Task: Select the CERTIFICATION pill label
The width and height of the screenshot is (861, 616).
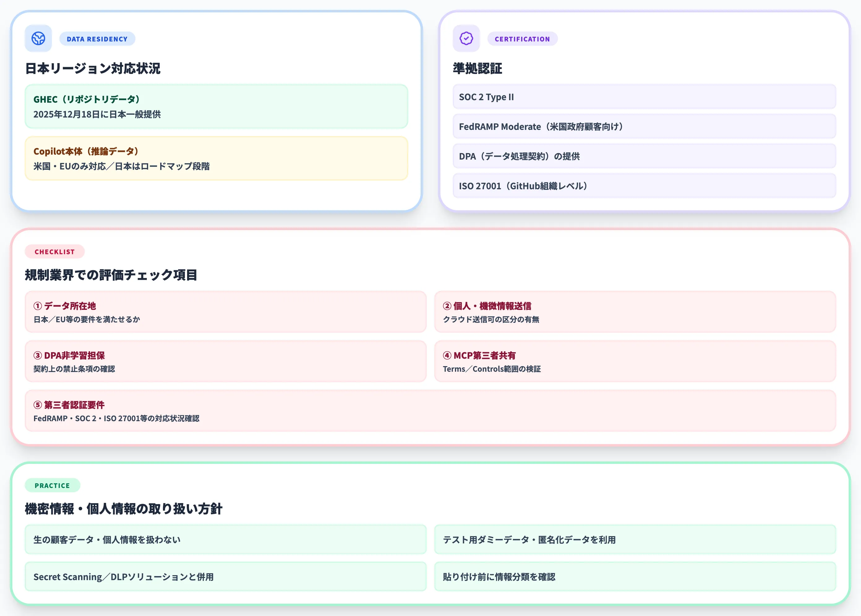Action: pos(522,39)
